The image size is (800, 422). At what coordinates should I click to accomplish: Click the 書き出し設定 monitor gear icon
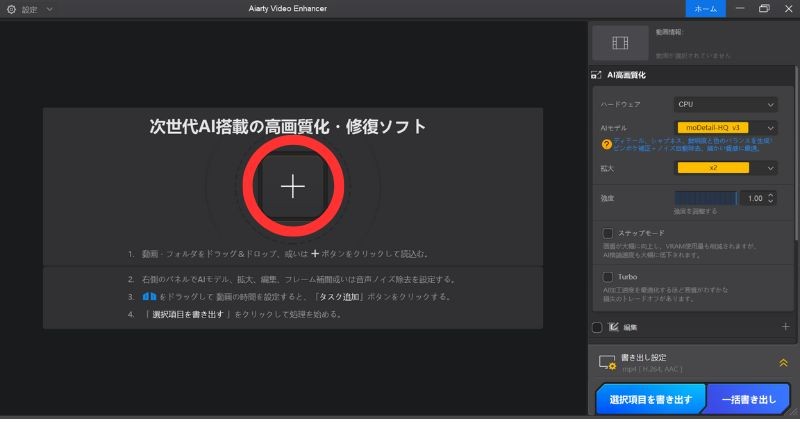click(x=607, y=362)
